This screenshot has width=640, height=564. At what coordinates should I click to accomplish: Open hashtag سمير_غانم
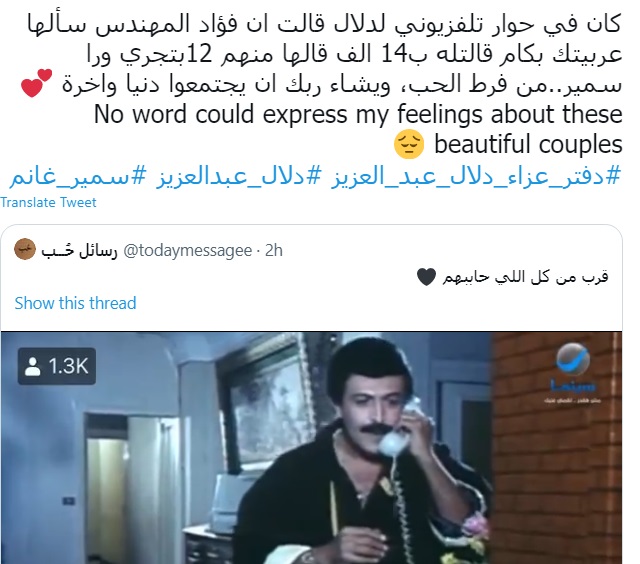78,176
